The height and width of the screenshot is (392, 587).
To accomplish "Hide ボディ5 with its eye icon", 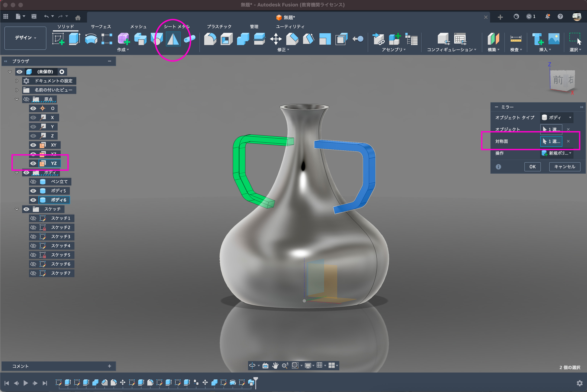I will point(33,191).
